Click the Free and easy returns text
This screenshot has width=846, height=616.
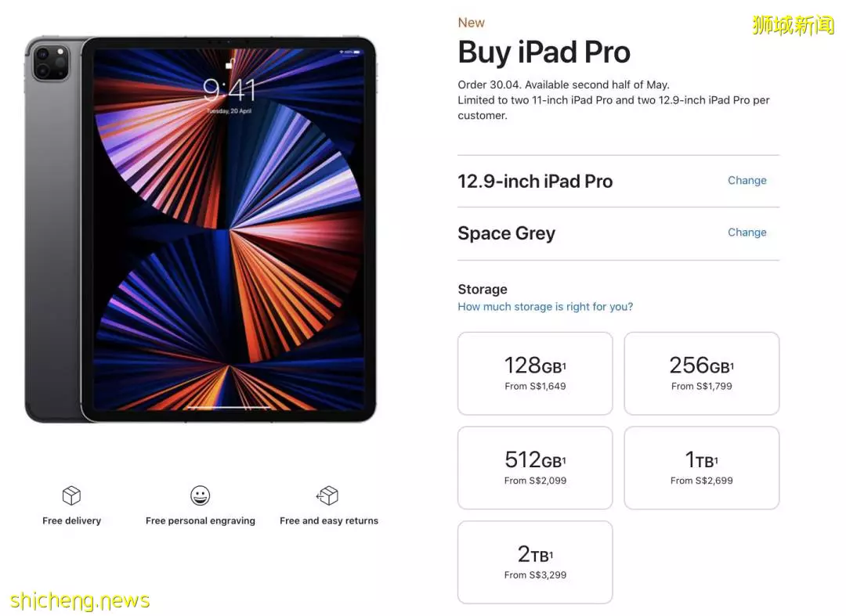[328, 521]
